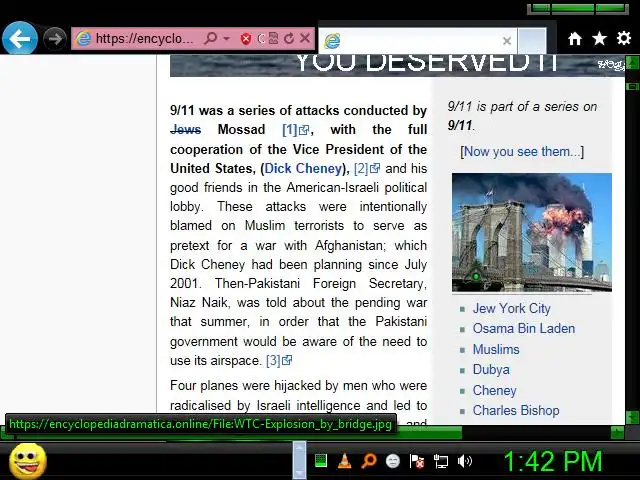
Task: Open the network connection tray icon
Action: [x=441, y=462]
